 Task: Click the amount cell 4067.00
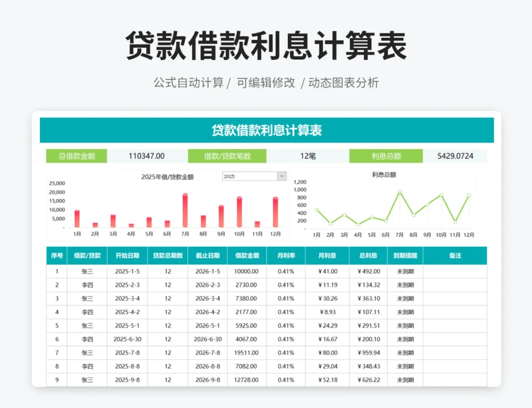point(246,339)
